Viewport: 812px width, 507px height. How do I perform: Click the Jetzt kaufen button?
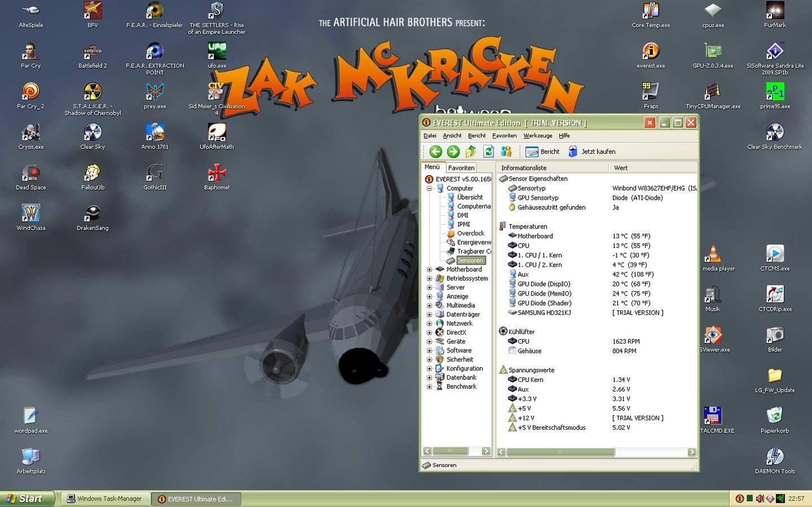[591, 151]
